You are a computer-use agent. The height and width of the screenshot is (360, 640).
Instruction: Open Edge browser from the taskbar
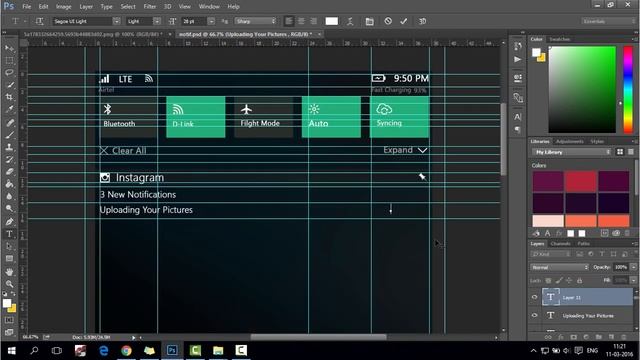tap(103, 350)
